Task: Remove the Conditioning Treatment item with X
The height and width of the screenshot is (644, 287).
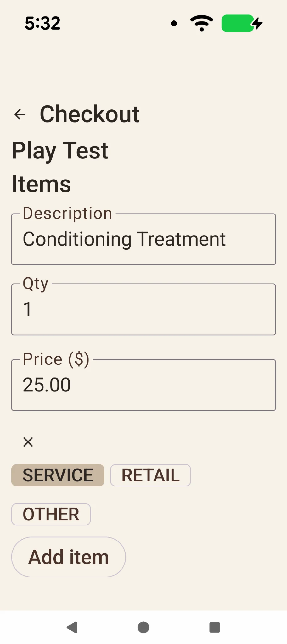Action: tap(28, 442)
